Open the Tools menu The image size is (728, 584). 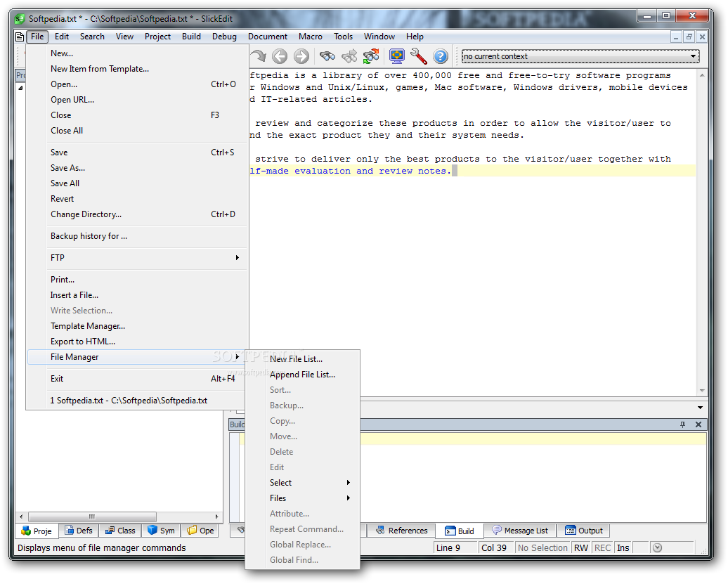tap(343, 37)
